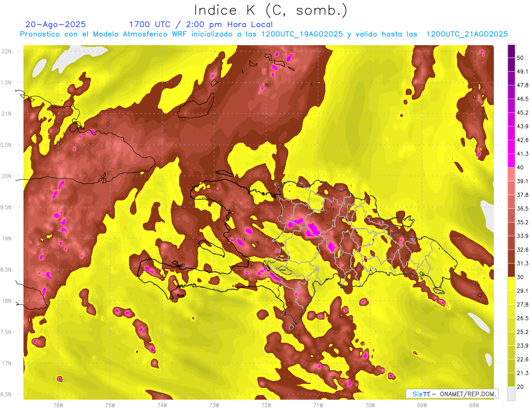The height and width of the screenshot is (411, 532).
Task: Click the '74W' longitude label
Action: (162, 405)
